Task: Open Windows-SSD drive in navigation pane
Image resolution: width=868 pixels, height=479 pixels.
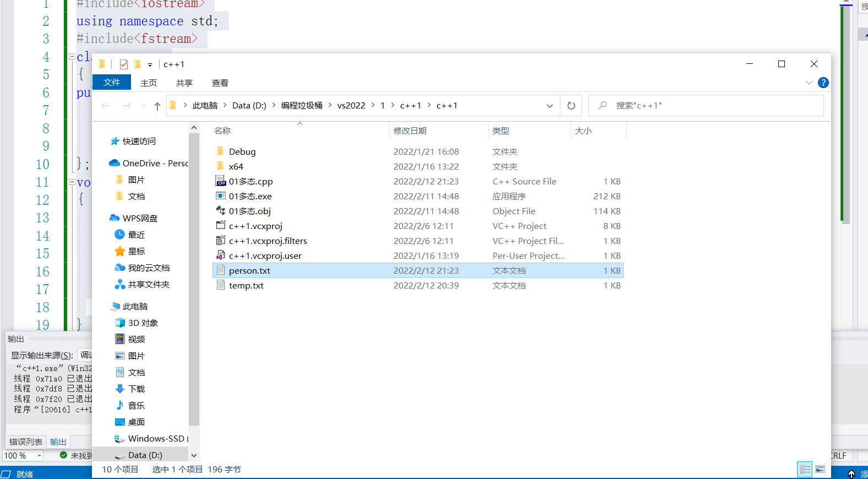Action: pyautogui.click(x=156, y=438)
